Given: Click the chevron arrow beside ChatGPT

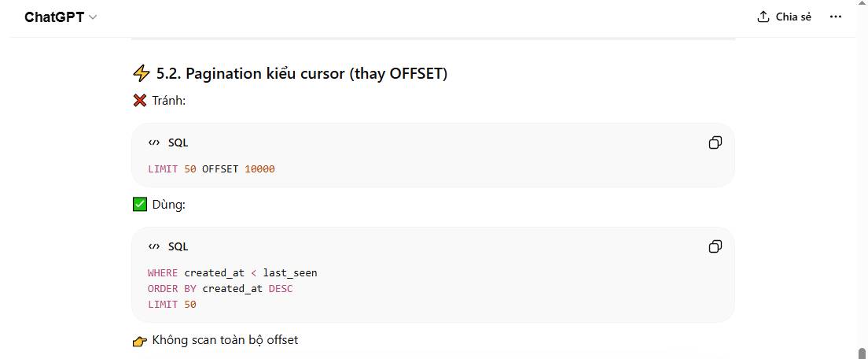Looking at the screenshot, I should point(93,17).
